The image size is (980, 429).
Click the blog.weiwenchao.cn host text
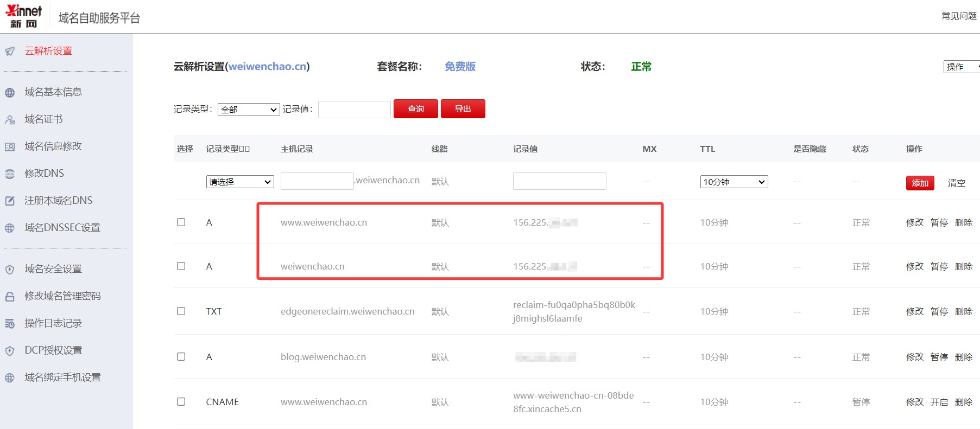tap(323, 357)
